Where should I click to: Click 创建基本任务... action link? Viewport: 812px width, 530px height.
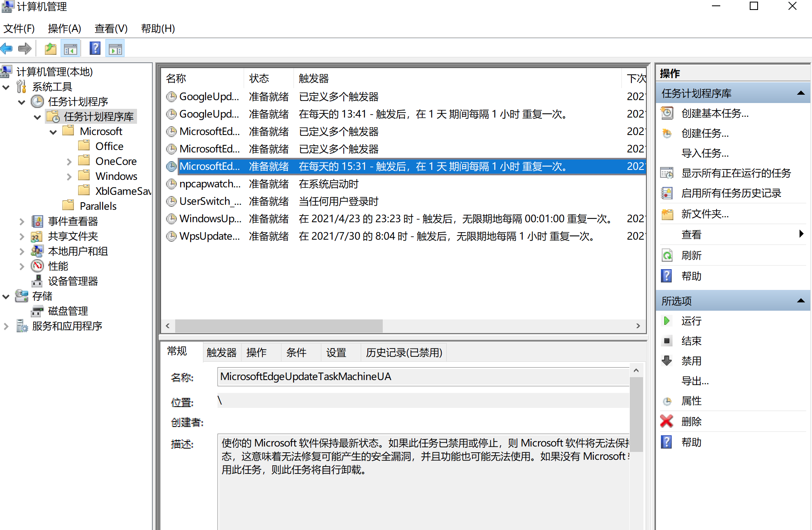715,113
